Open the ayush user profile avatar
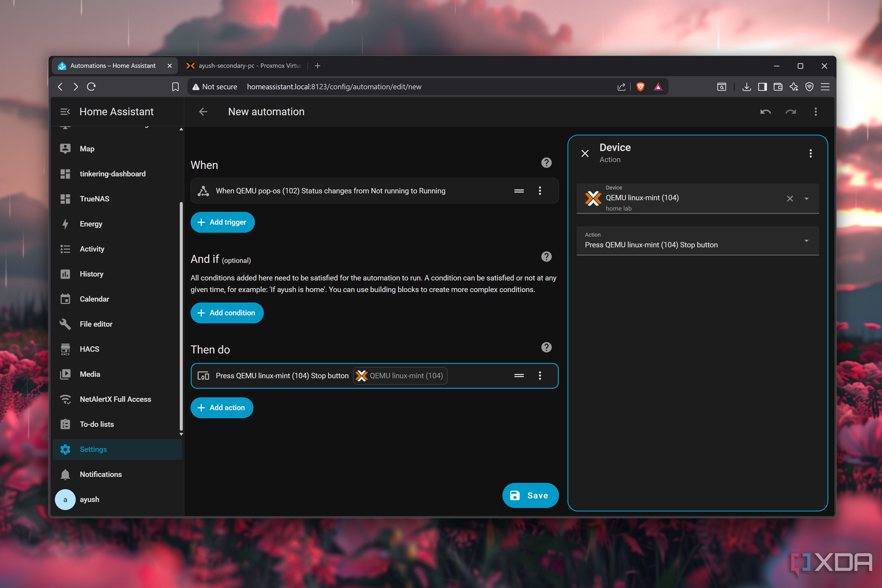Image resolution: width=882 pixels, height=588 pixels. tap(65, 500)
